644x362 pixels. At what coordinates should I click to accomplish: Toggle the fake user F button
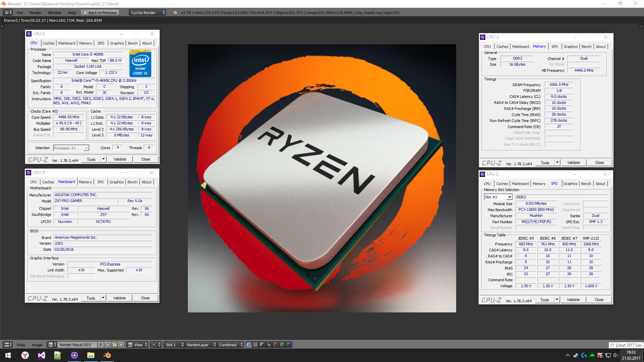pyautogui.click(x=101, y=345)
